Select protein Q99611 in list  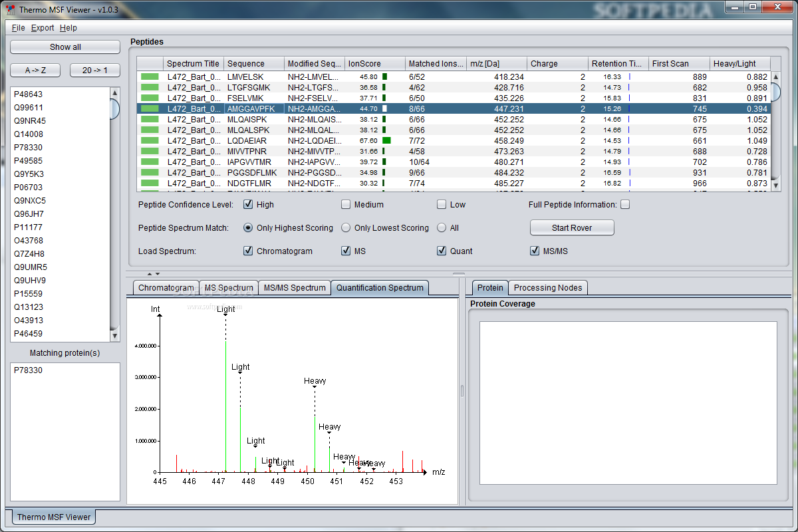pos(60,108)
